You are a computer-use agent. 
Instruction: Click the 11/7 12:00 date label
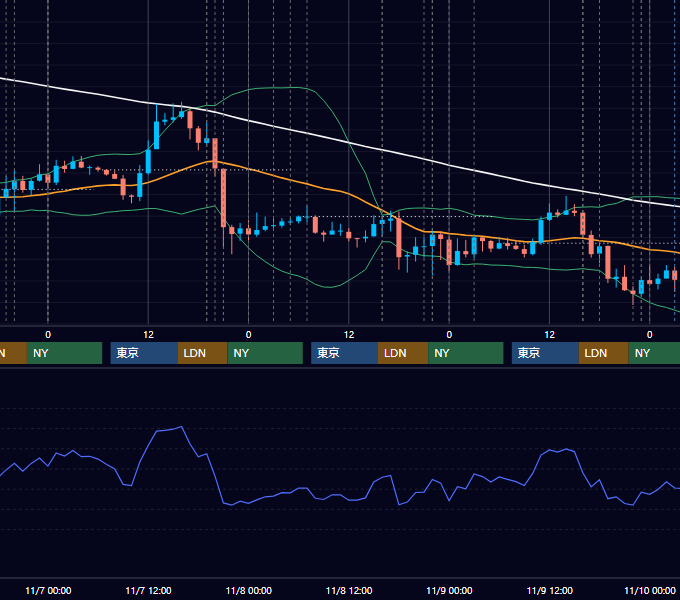[148, 590]
